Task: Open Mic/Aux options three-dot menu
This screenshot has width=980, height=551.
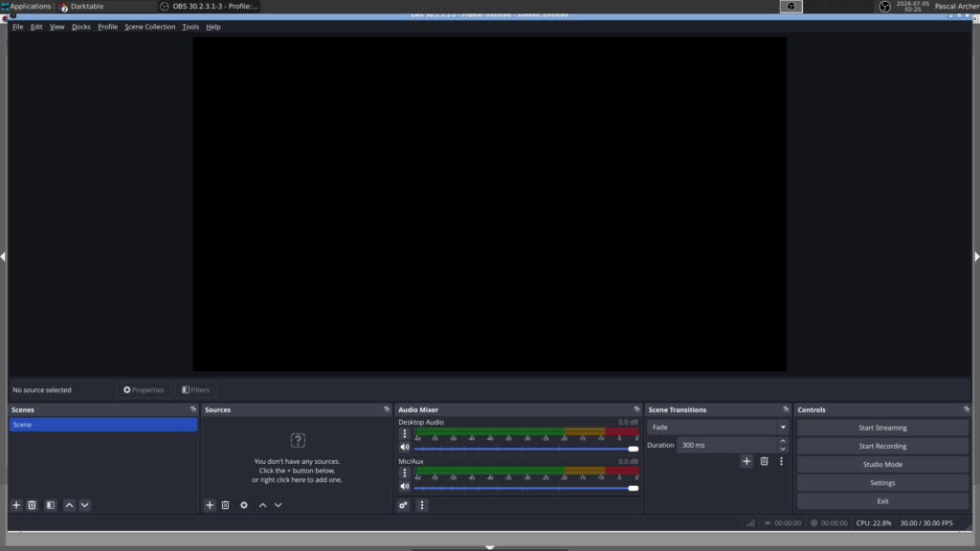Action: (x=405, y=473)
